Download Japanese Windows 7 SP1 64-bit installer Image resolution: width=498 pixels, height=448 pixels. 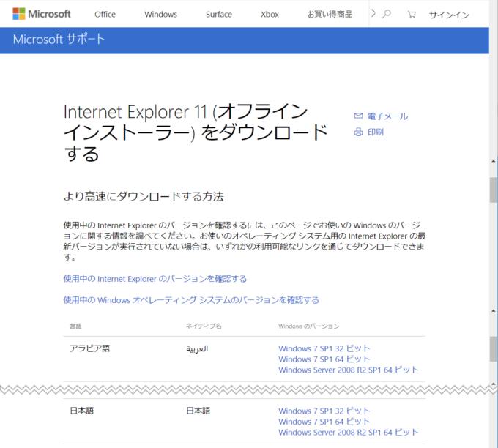(324, 422)
